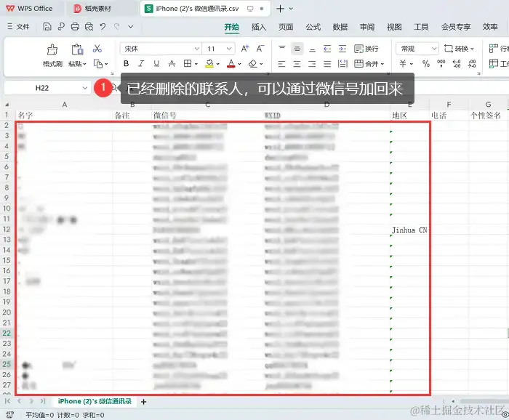Image resolution: width=509 pixels, height=420 pixels.
Task: Increase font size with A+ icon
Action: click(245, 49)
